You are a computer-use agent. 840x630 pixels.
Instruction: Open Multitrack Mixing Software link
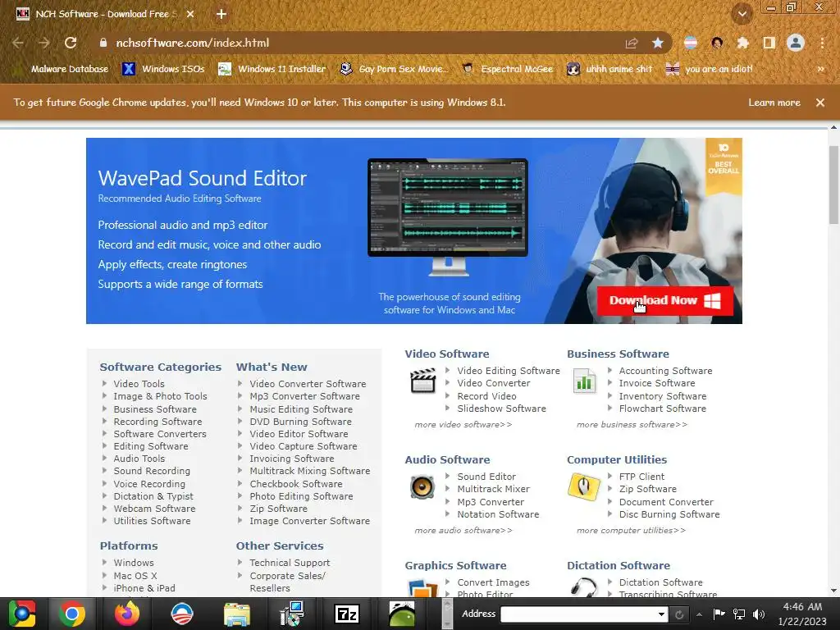coord(309,472)
